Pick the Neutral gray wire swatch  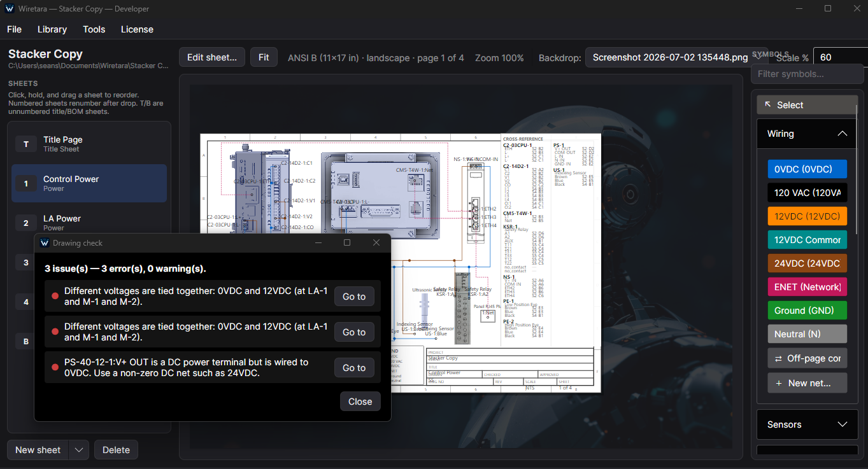pos(808,334)
